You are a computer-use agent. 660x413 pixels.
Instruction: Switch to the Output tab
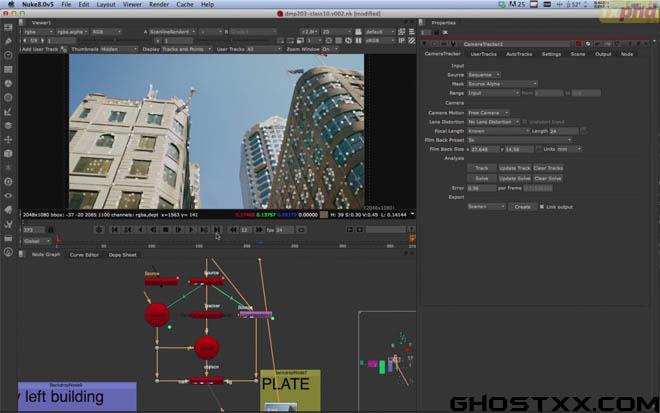[603, 54]
